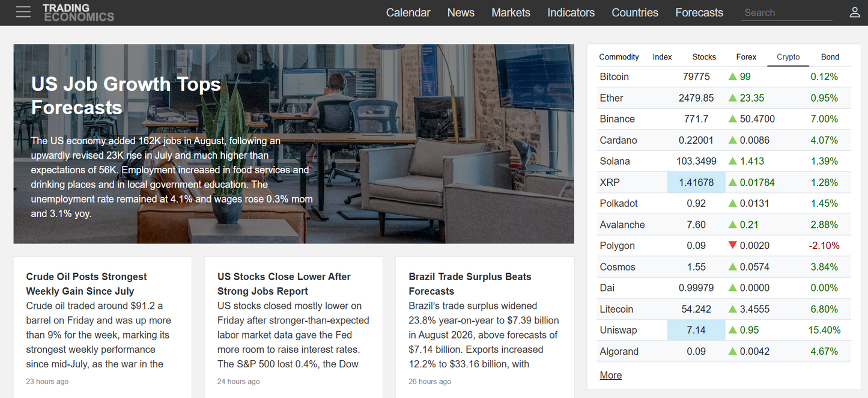
Task: Open US Stocks Close Lower article
Action: pyautogui.click(x=284, y=284)
